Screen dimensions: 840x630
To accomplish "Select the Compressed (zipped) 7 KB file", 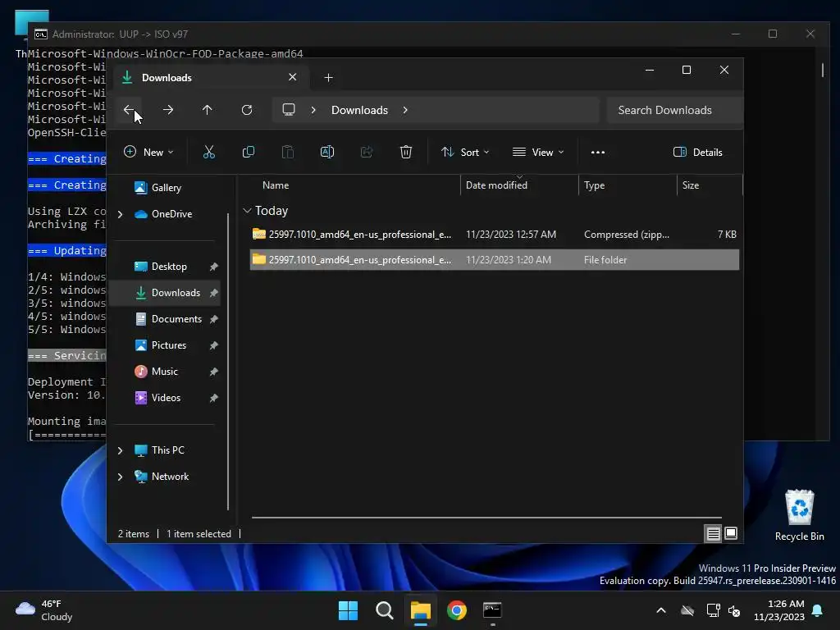I will coord(495,234).
